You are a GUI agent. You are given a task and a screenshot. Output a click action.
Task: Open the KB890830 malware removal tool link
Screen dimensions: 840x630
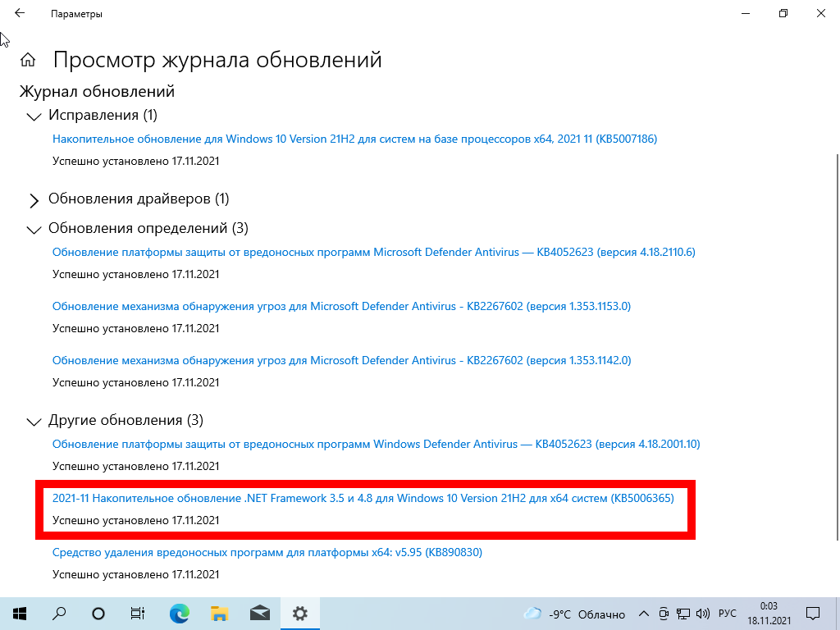[x=267, y=552]
